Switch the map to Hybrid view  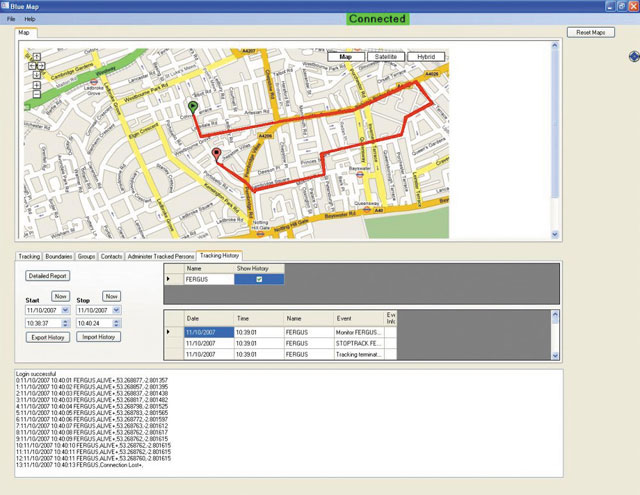426,57
